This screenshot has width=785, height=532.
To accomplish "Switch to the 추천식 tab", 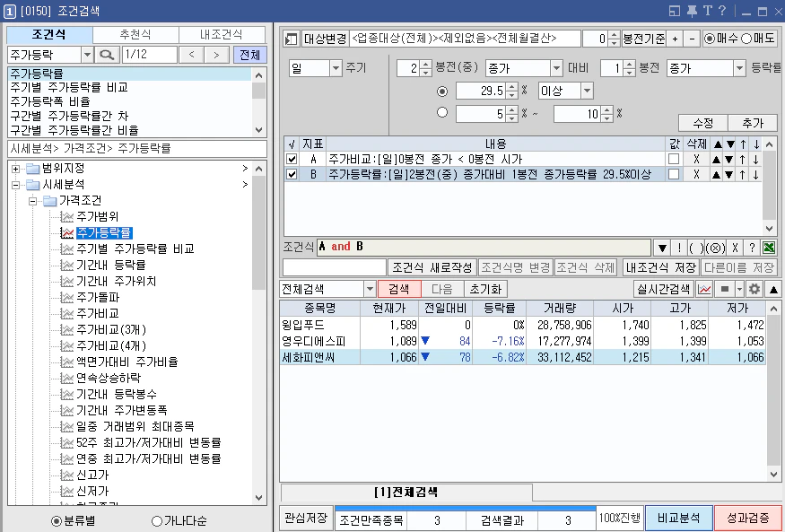I will [135, 34].
